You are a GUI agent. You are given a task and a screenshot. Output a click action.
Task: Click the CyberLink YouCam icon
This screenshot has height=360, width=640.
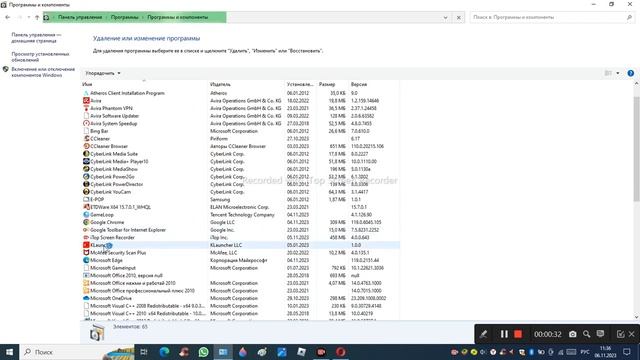pos(86,191)
